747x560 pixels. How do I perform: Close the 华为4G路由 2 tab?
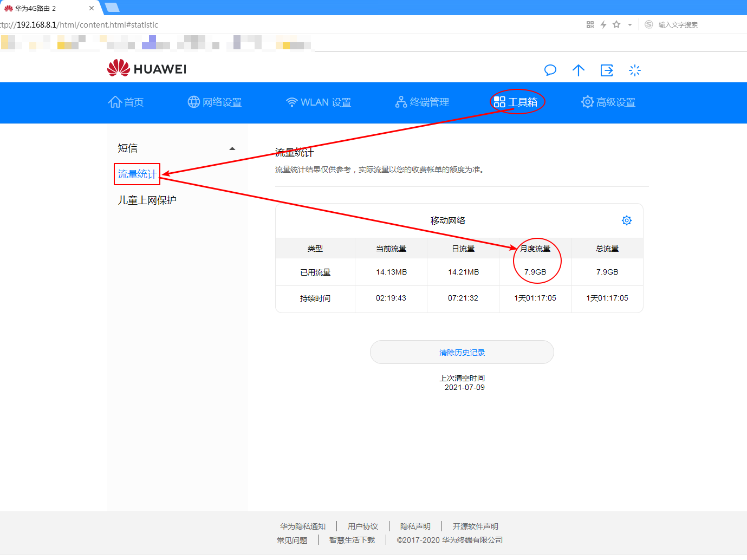92,8
